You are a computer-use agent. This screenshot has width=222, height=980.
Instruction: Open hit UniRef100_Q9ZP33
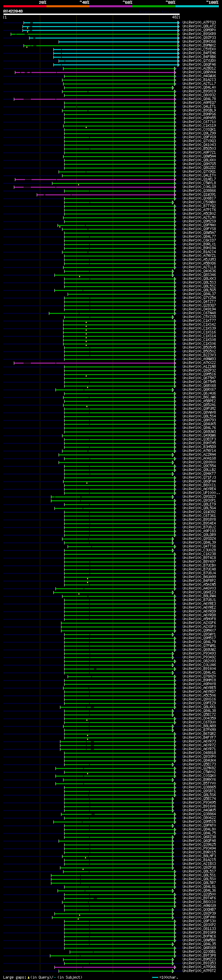point(199,38)
